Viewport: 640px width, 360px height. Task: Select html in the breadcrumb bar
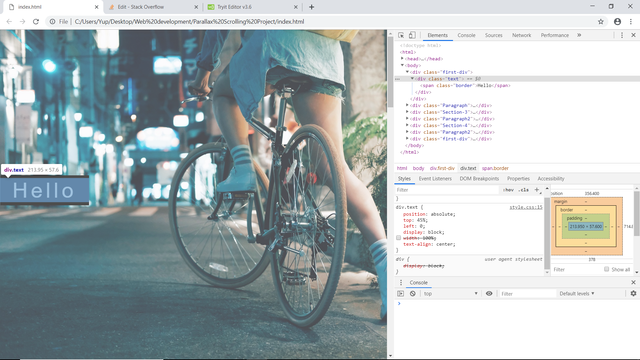[x=402, y=168]
